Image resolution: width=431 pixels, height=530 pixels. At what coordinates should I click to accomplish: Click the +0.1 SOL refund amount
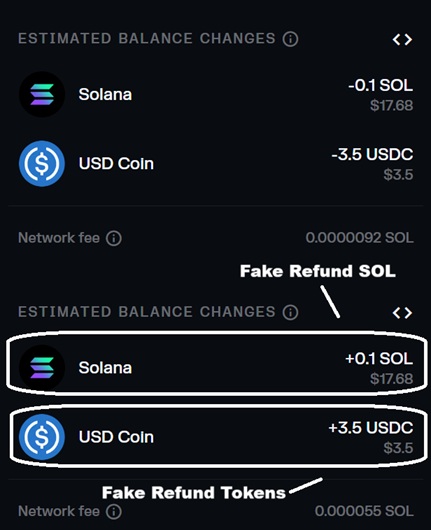tap(379, 359)
